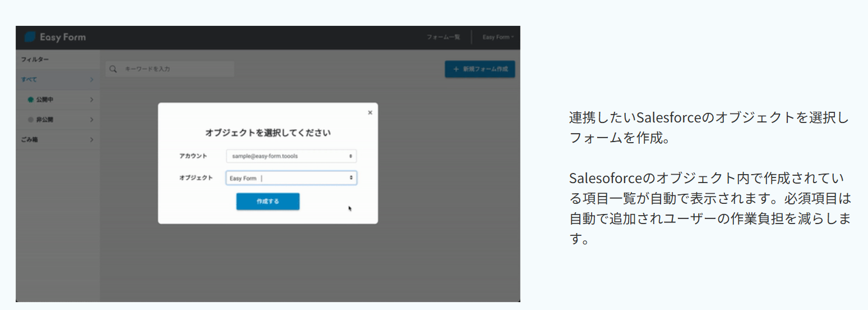Click the 連携したいSalesforce description paragraph
Viewport: 868px width, 310px height.
pyautogui.click(x=709, y=127)
